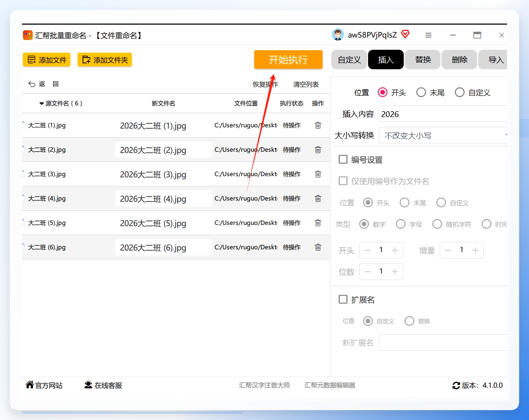Enable the 编号设置 checkbox
The width and height of the screenshot is (529, 420).
[343, 159]
